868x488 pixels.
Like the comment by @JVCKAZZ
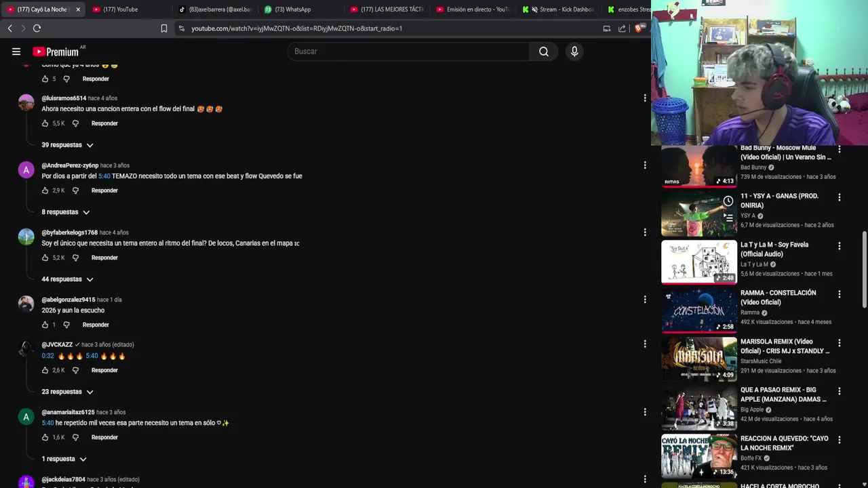point(45,370)
